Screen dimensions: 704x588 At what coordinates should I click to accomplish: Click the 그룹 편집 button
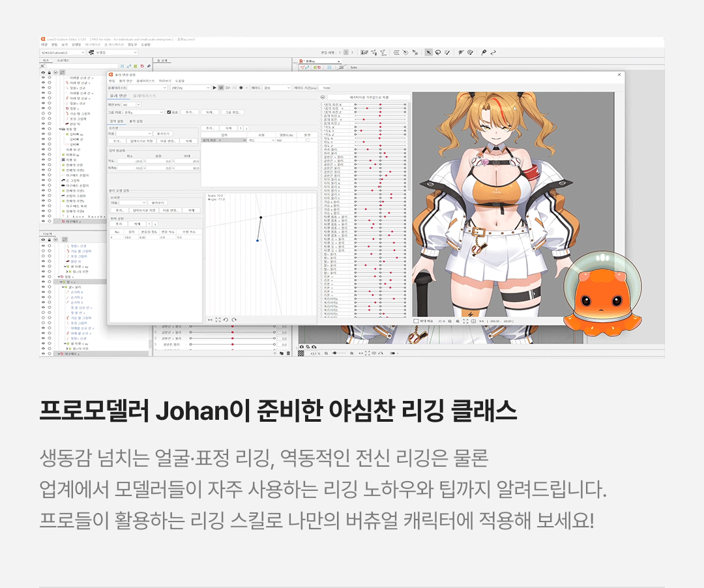tap(233, 112)
